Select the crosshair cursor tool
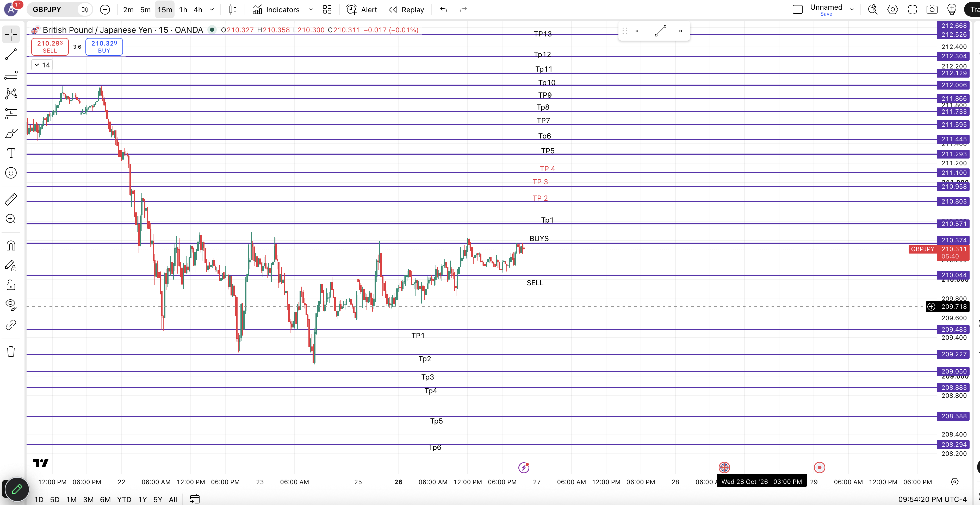Viewport: 980px width, 505px height. pyautogui.click(x=11, y=35)
